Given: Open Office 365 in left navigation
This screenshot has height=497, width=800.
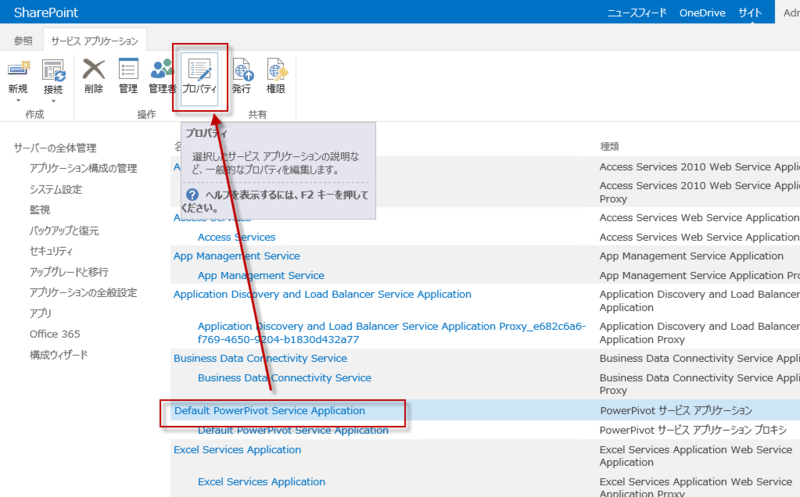Looking at the screenshot, I should (x=55, y=334).
